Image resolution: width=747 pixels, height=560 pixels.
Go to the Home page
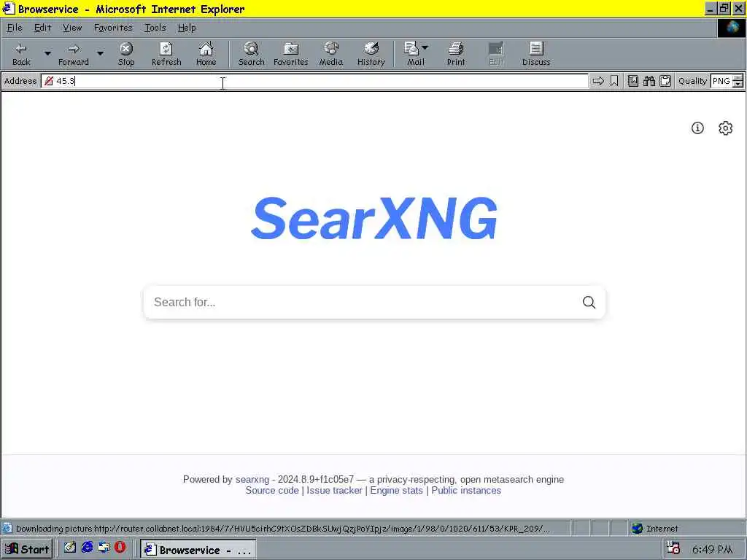[x=206, y=54]
